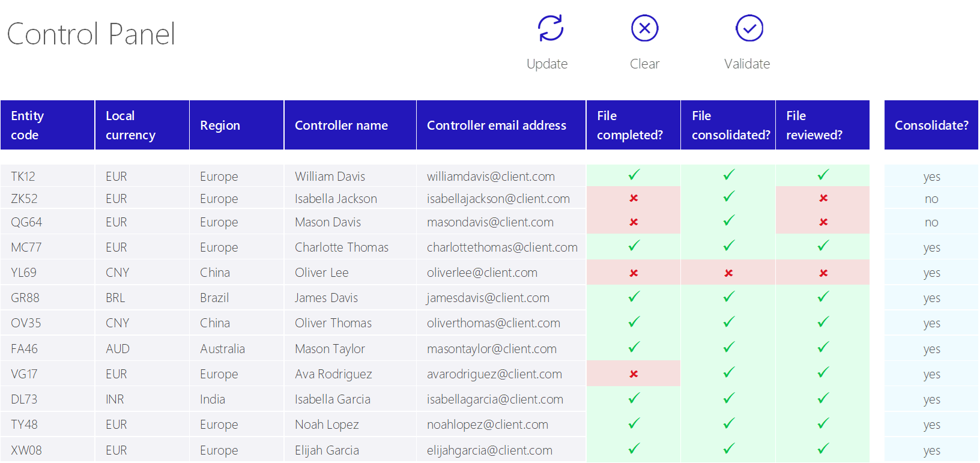Click the File completed red cross for ZK52

(634, 198)
